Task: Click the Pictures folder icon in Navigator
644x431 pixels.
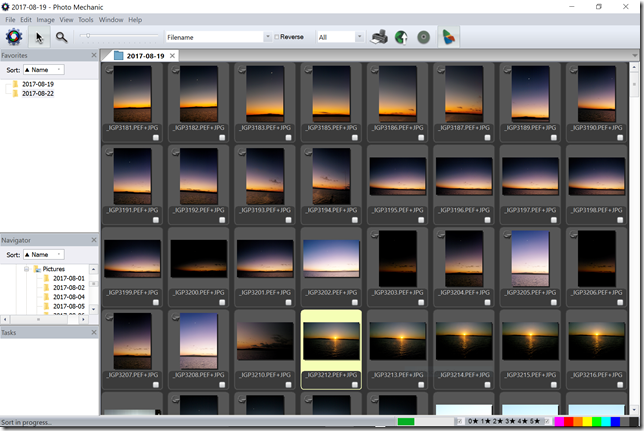Action: pyautogui.click(x=37, y=269)
